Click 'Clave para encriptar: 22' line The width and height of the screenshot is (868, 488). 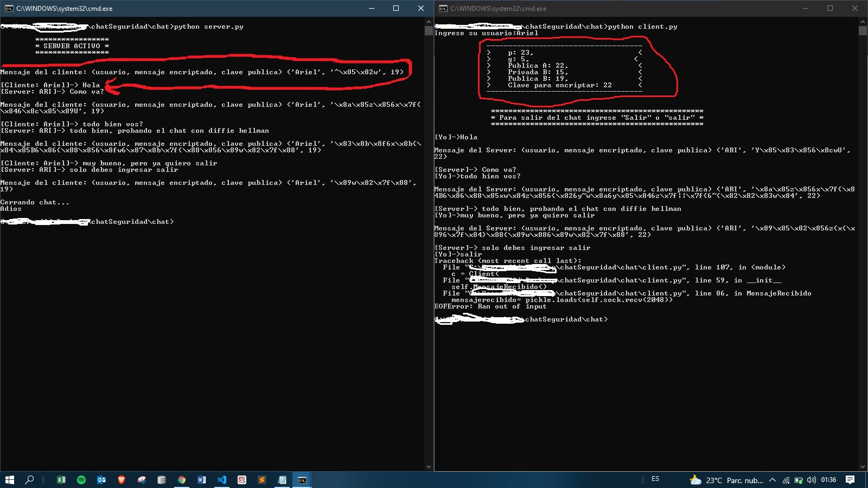click(x=560, y=85)
